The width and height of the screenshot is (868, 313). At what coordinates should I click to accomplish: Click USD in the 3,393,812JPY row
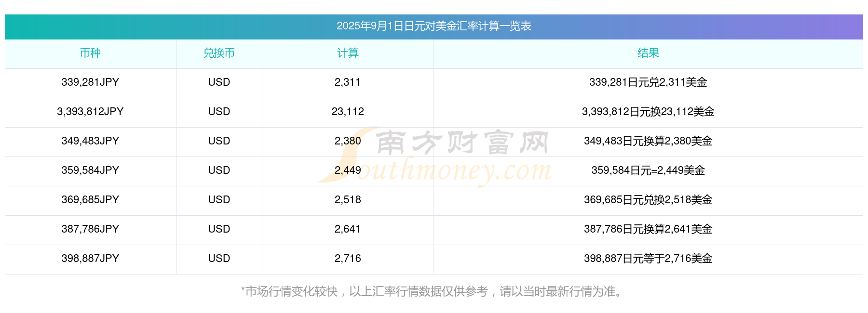click(x=219, y=112)
